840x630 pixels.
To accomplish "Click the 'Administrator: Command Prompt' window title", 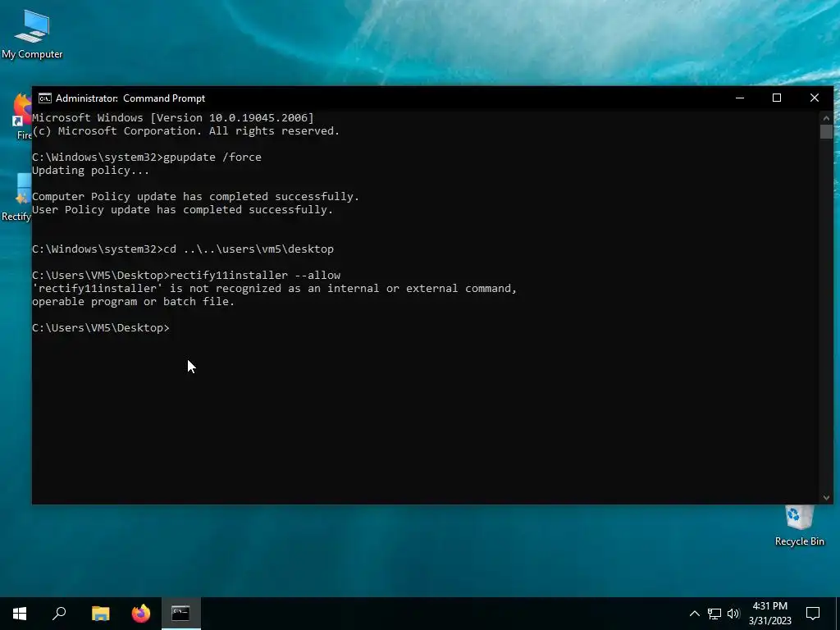I will pyautogui.click(x=130, y=98).
